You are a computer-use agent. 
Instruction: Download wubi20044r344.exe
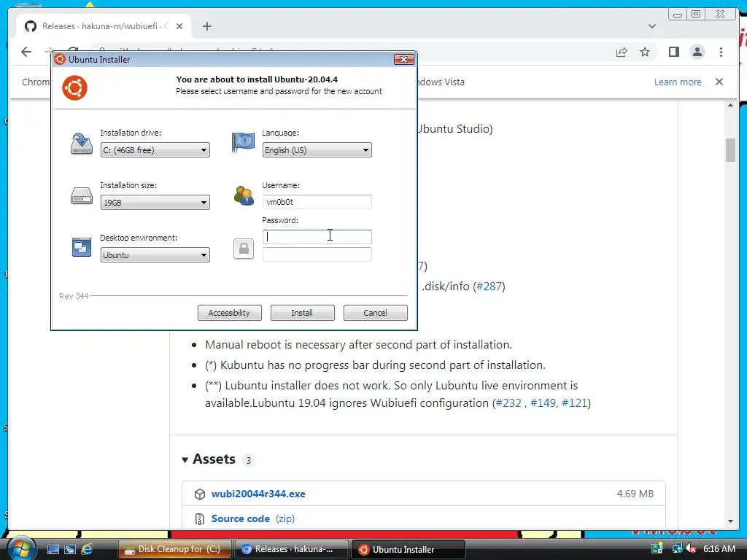258,494
